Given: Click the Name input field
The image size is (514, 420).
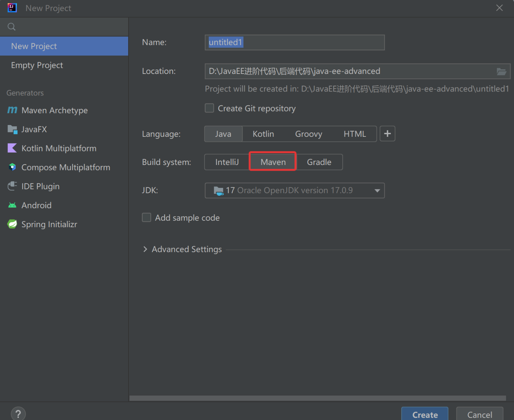Looking at the screenshot, I should 294,42.
